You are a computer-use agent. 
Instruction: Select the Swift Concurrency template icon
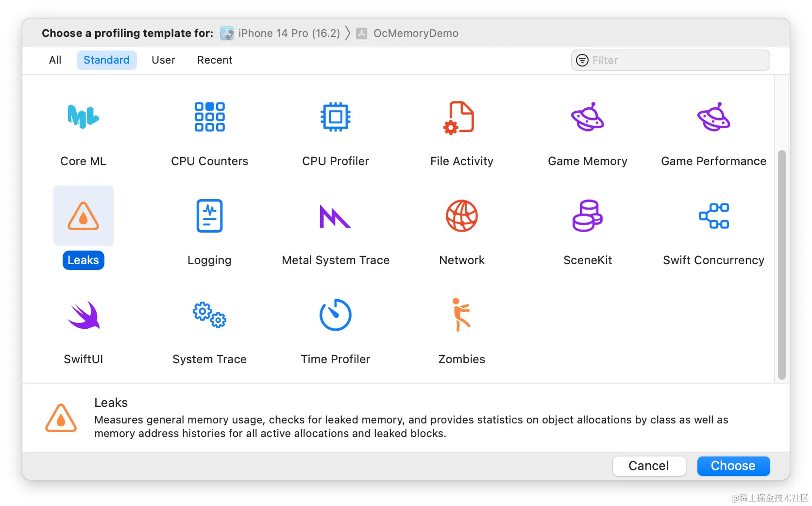click(x=714, y=216)
